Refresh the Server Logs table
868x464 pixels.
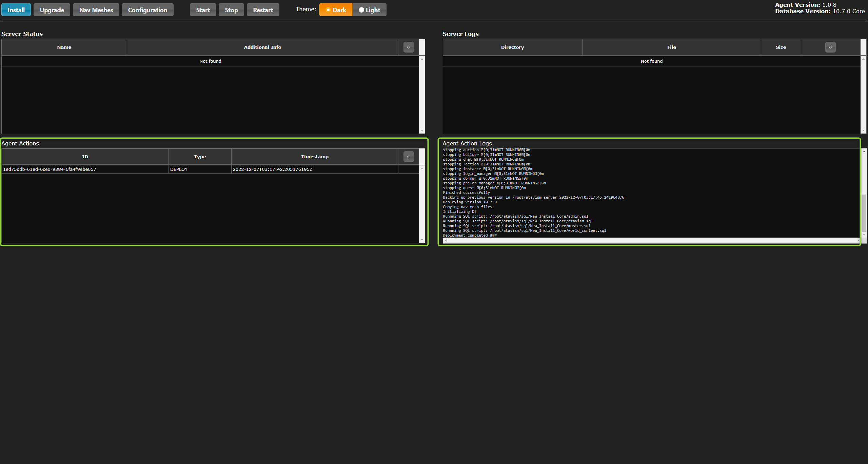click(x=830, y=47)
